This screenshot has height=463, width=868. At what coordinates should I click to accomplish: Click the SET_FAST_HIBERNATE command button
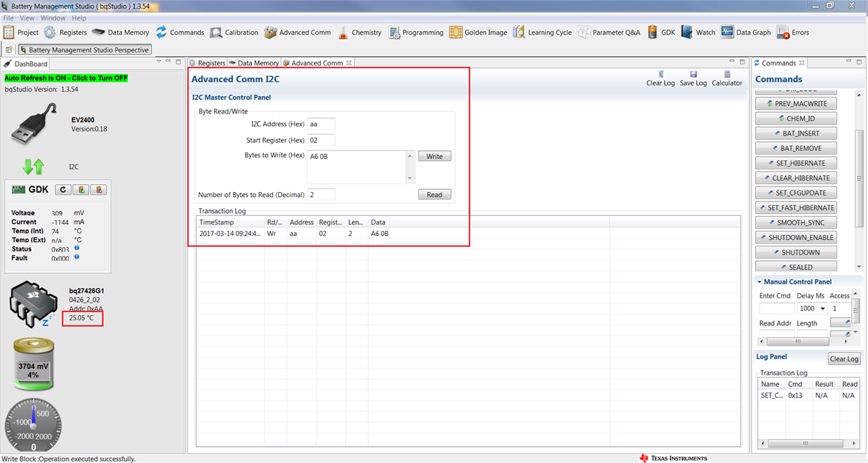coord(796,208)
